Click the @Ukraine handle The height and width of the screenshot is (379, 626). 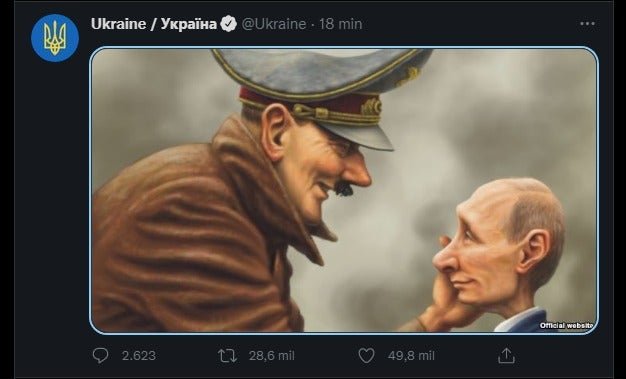click(274, 24)
